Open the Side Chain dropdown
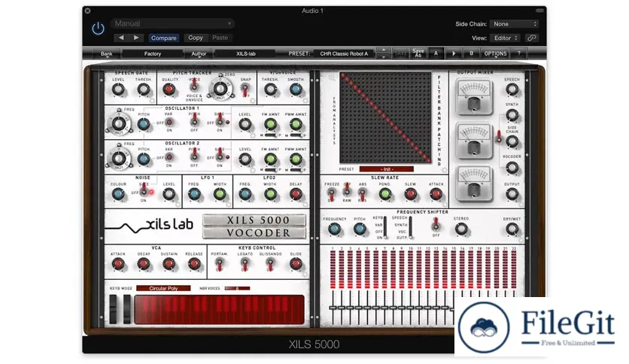Screen dimensions: 629x364 [x=515, y=24]
